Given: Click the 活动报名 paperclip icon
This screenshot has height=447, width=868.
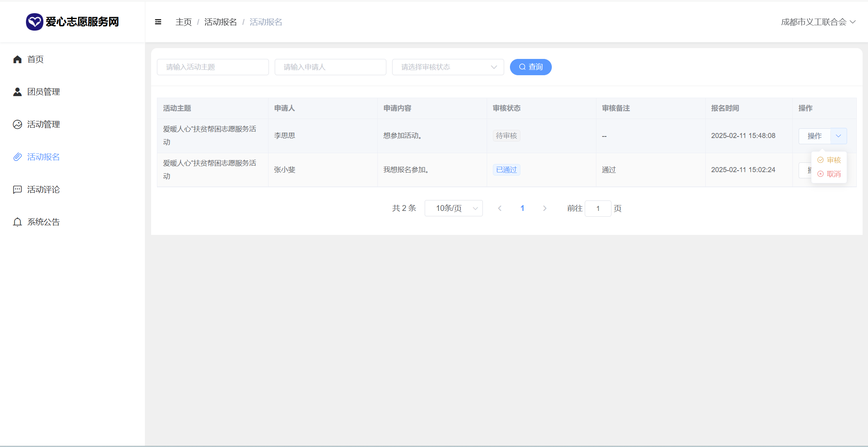Looking at the screenshot, I should pyautogui.click(x=17, y=157).
